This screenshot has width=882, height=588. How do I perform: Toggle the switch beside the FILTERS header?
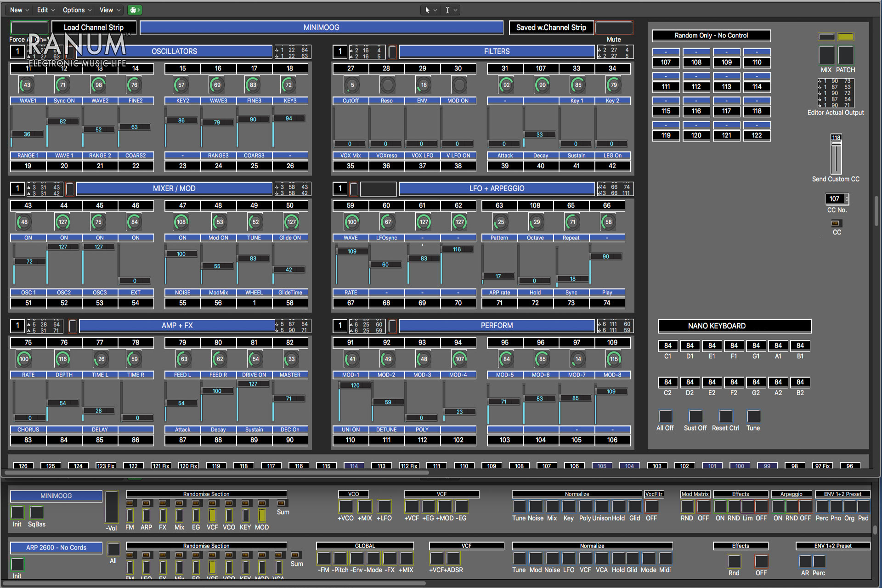[392, 51]
